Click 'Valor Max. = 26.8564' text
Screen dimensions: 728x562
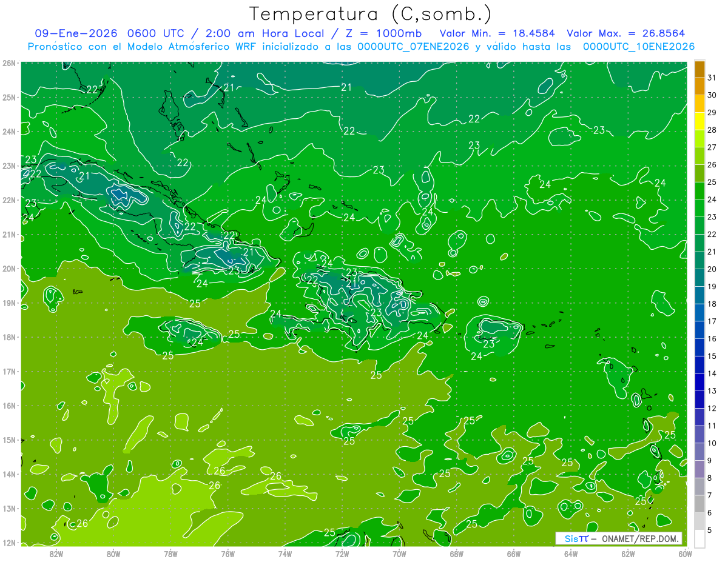[x=625, y=33]
